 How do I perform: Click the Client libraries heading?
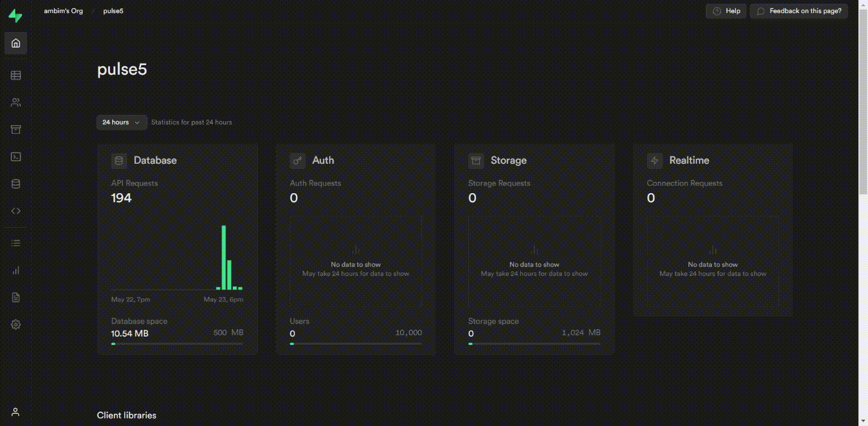coord(126,415)
